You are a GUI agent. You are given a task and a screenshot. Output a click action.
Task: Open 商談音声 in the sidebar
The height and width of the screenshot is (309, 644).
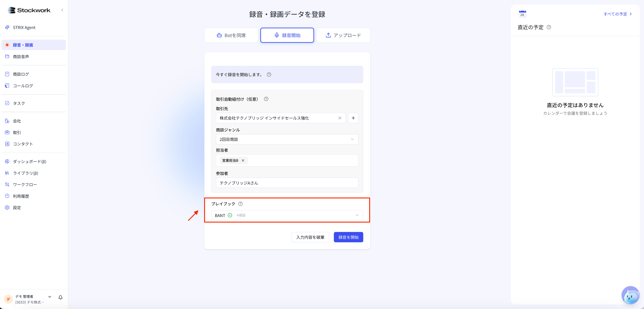34,56
